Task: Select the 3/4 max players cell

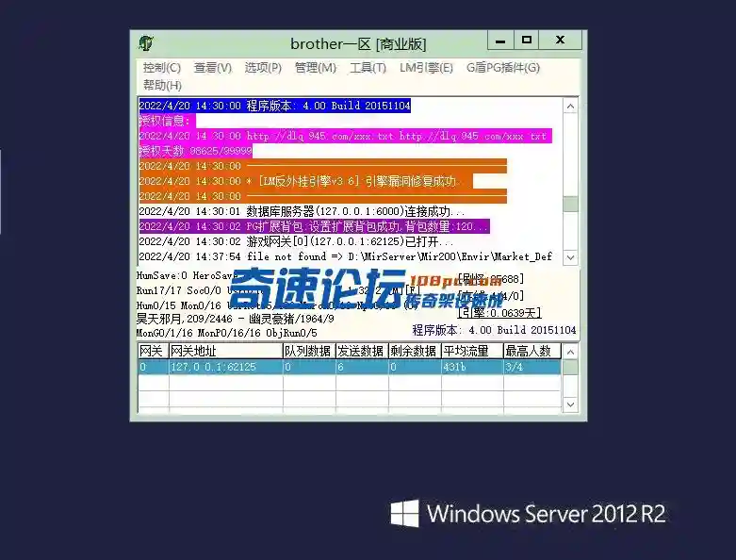Action: 532,367
